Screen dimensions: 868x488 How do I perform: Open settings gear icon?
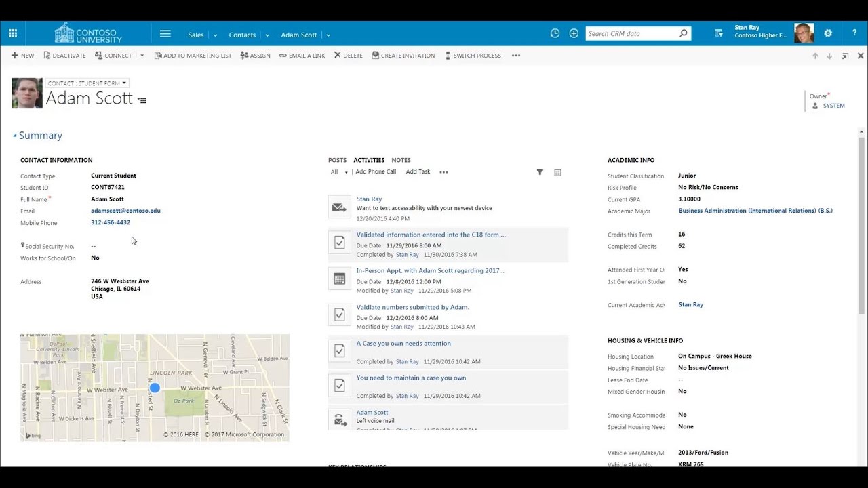(x=828, y=33)
